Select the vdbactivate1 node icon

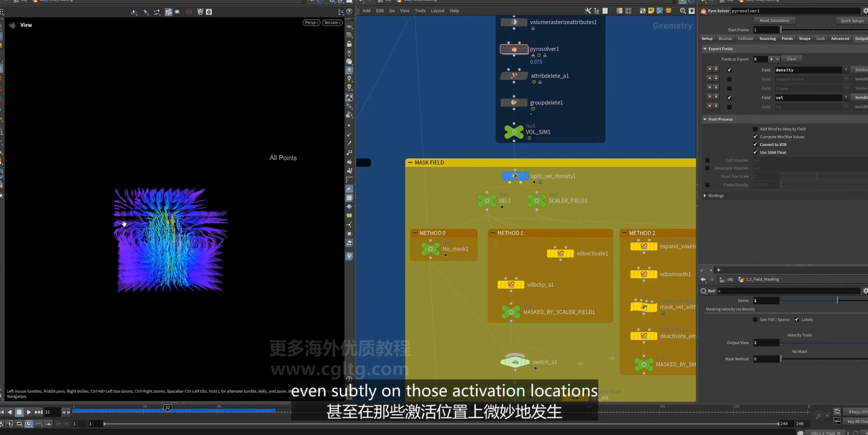560,254
